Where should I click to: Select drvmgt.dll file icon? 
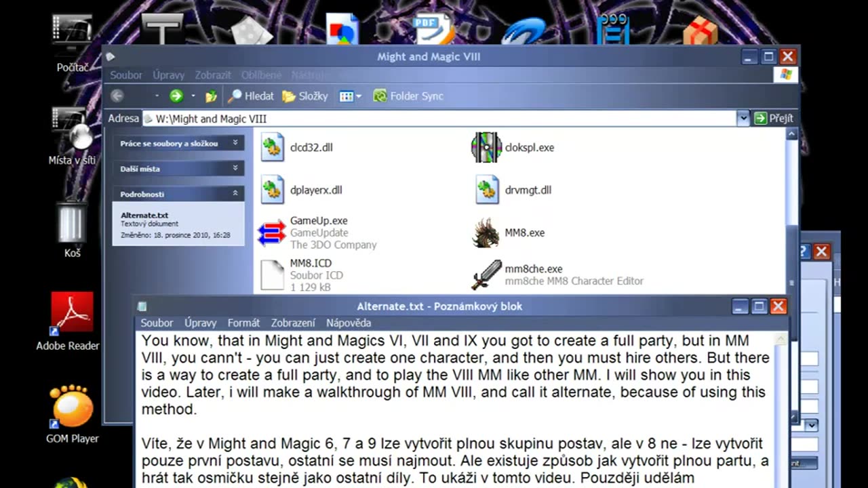point(487,190)
